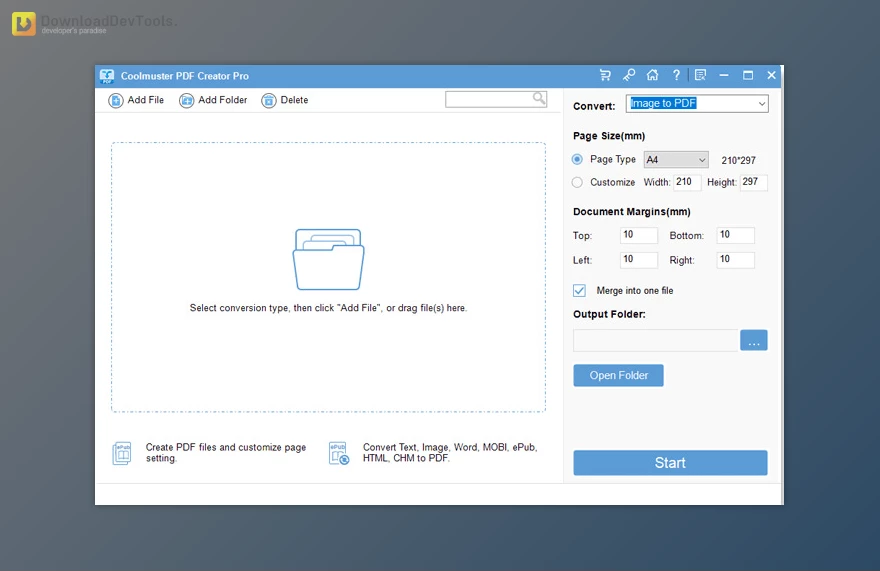
Task: Click the Width input field
Action: coord(688,182)
